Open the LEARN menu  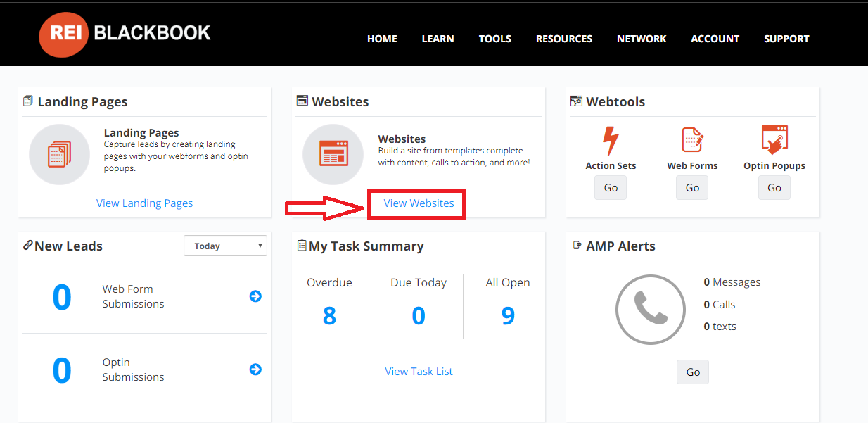click(x=438, y=39)
